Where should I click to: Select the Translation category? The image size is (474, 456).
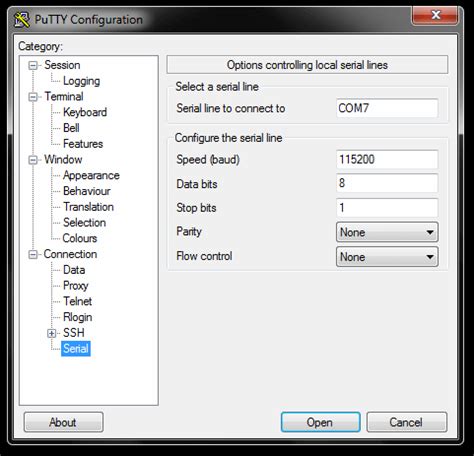coord(89,207)
